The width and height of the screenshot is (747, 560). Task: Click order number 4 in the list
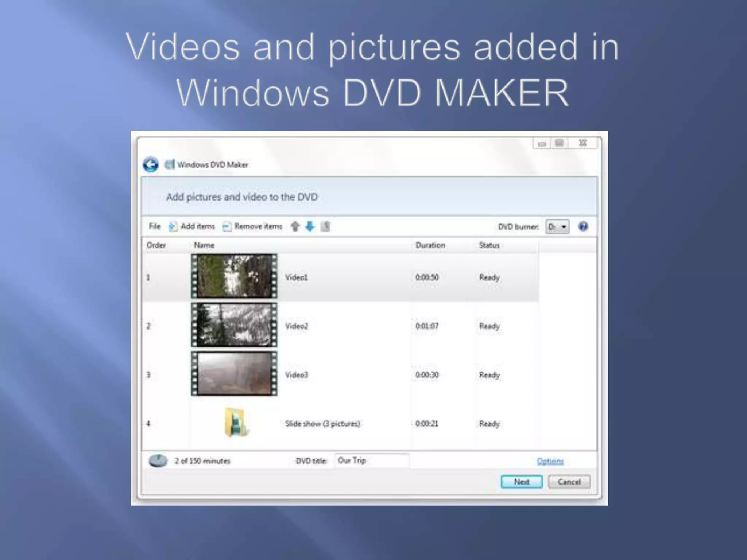point(148,424)
